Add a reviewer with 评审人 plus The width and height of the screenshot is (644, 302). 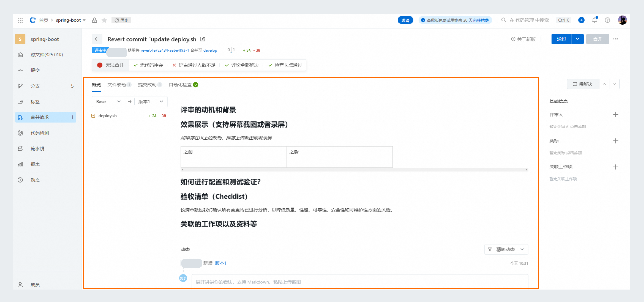(x=616, y=115)
